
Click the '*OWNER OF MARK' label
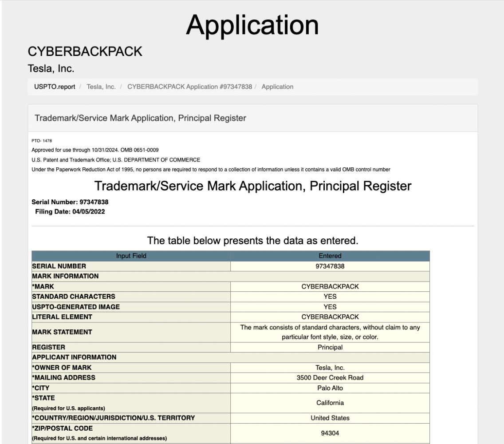click(62, 368)
